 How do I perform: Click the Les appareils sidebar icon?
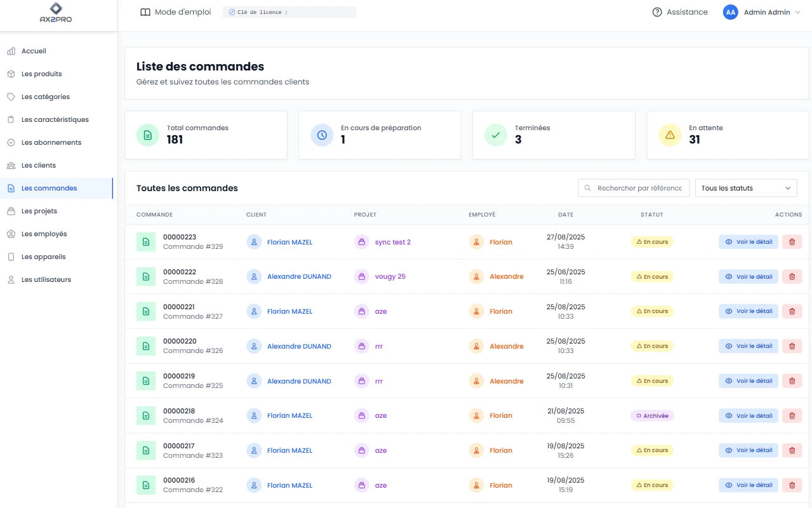click(10, 257)
